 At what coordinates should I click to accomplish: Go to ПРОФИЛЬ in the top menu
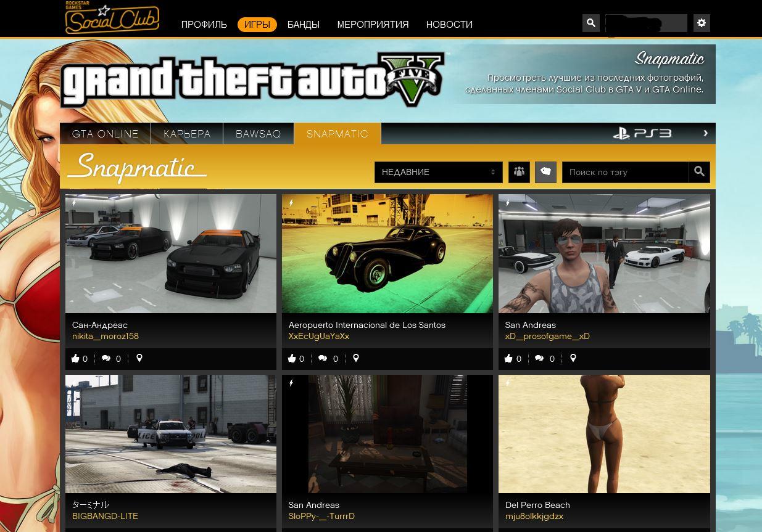(x=204, y=25)
